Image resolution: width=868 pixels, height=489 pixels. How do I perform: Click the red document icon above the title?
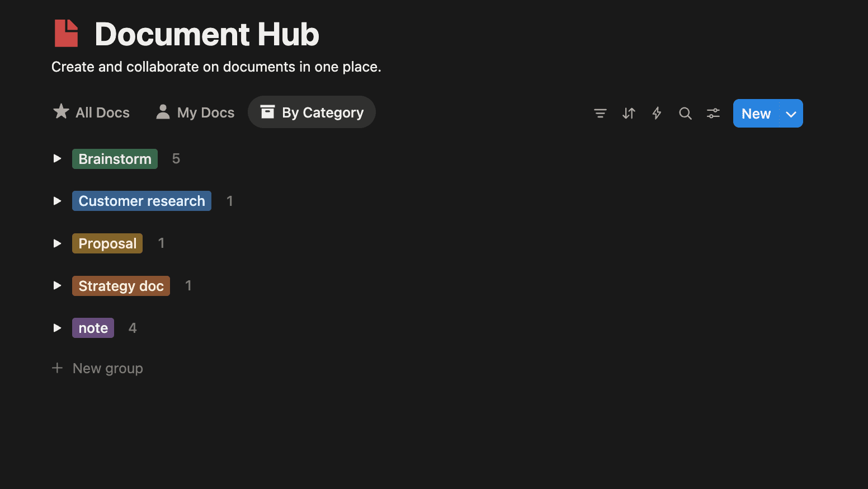66,33
